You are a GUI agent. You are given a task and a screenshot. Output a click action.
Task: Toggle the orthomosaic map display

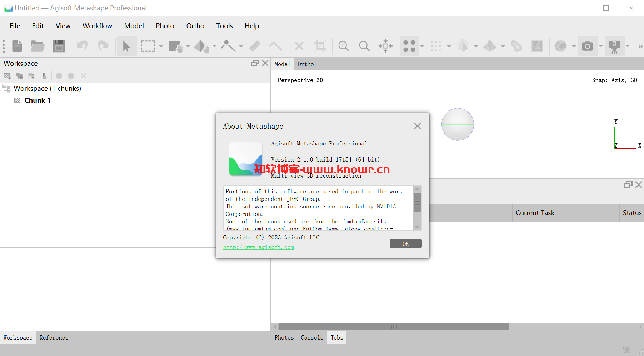tap(537, 46)
